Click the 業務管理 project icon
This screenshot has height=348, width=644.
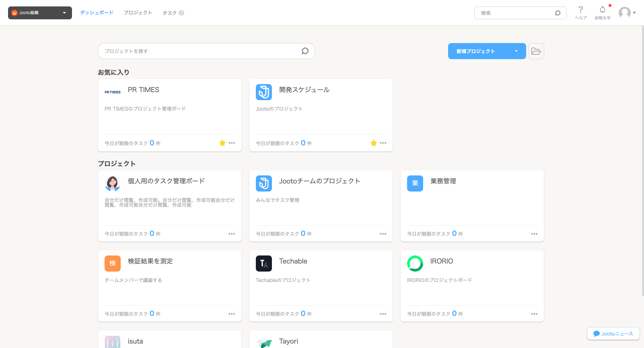click(x=415, y=183)
